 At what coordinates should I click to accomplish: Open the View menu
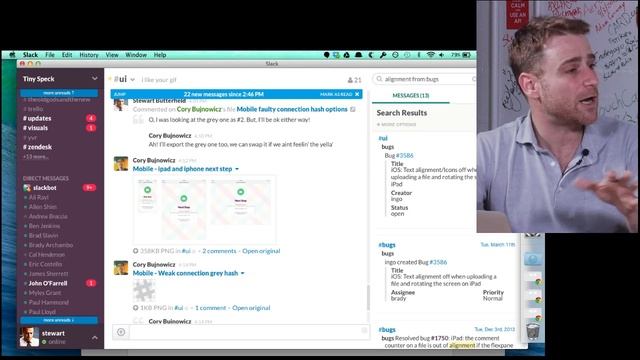[x=112, y=55]
